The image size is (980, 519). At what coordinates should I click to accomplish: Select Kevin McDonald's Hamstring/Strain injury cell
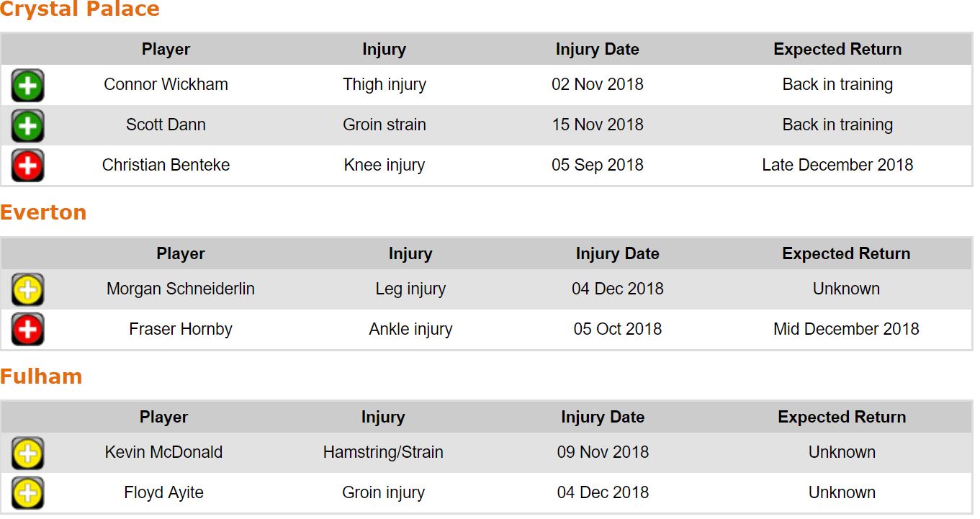(x=383, y=452)
